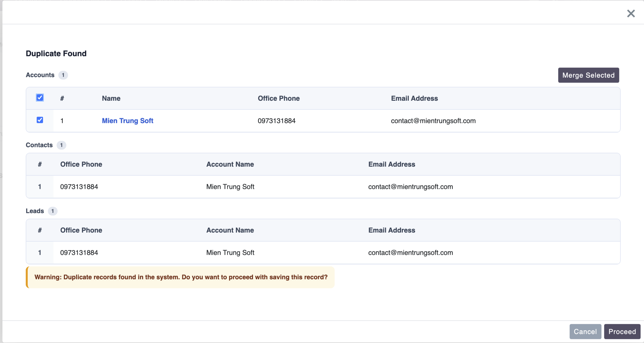Open the Mien Trung Soft account link
644x343 pixels.
click(x=128, y=121)
